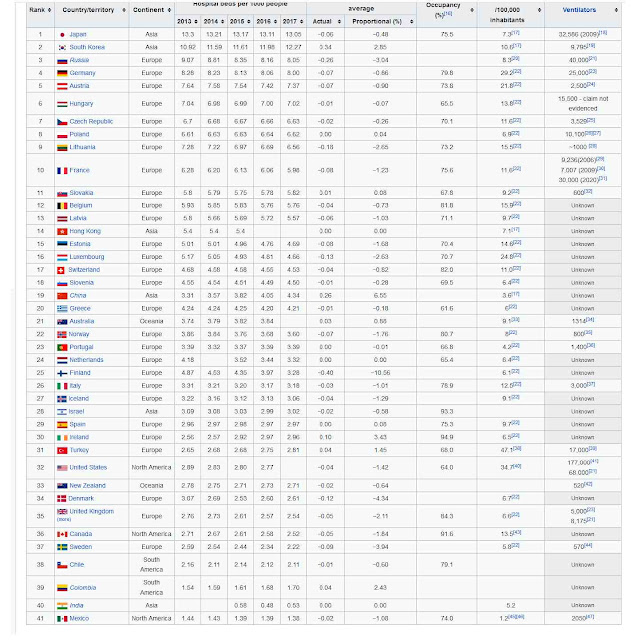
Task: Click the United States flag icon
Action: [x=62, y=468]
